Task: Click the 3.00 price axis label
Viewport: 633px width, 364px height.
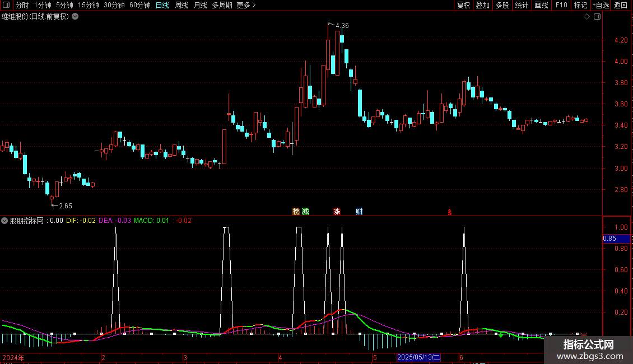Action: pos(621,168)
